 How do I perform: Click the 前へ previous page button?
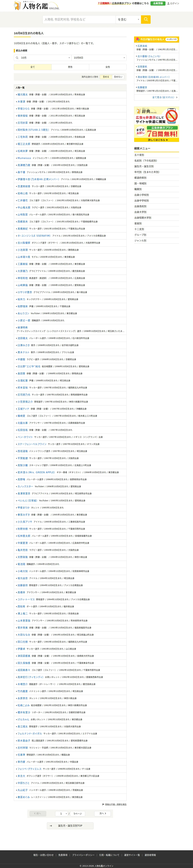click(x=38, y=813)
